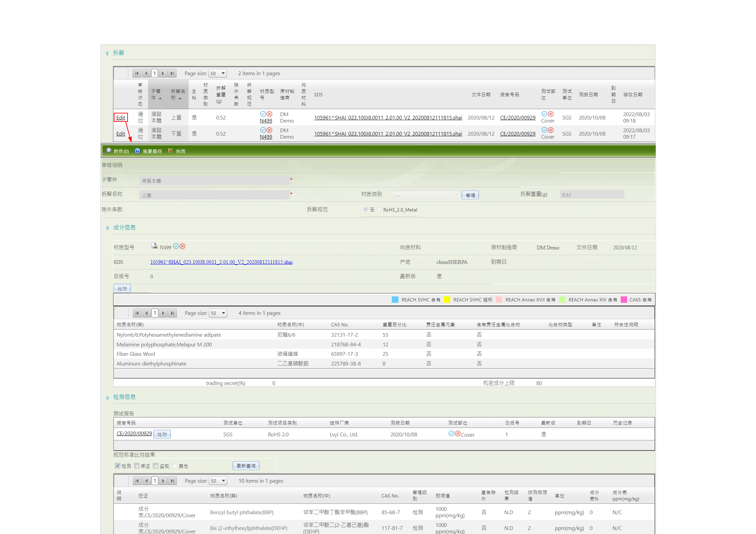Click reject cross icon for 上蓋 material N499

point(269,114)
